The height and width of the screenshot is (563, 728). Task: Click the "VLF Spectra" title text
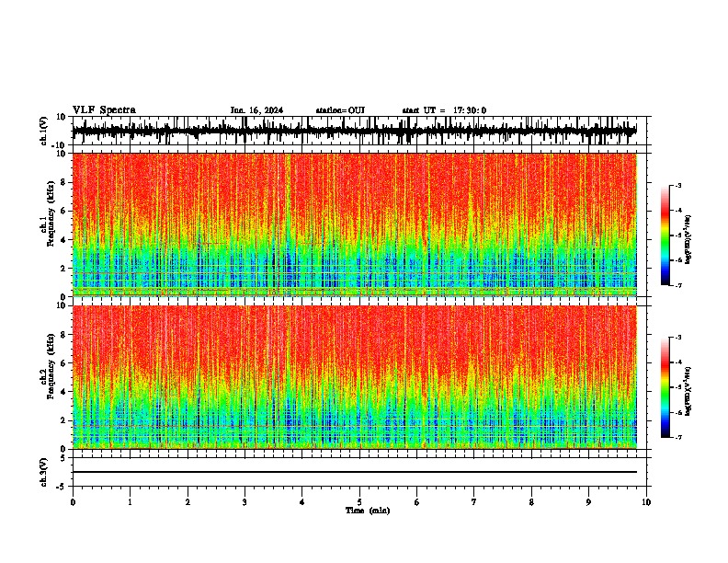pyautogui.click(x=104, y=110)
